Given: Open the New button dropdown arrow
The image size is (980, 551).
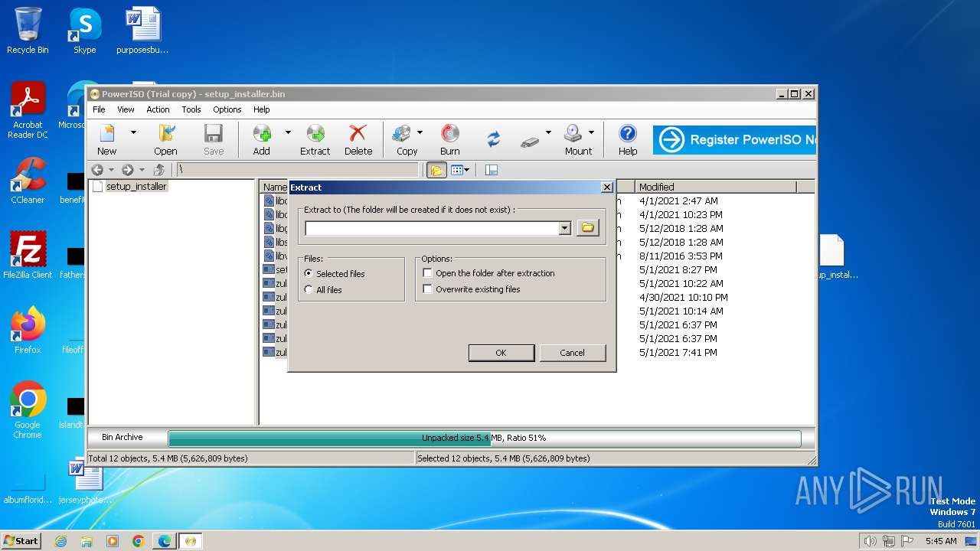Looking at the screenshot, I should pos(133,132).
